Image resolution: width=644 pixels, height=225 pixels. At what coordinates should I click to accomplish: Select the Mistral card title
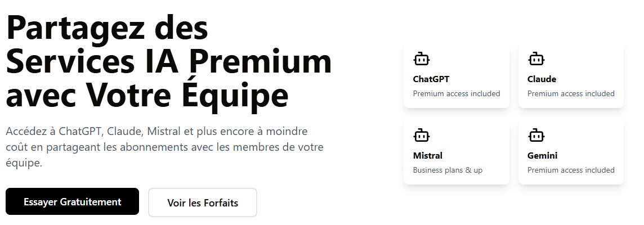pyautogui.click(x=428, y=156)
